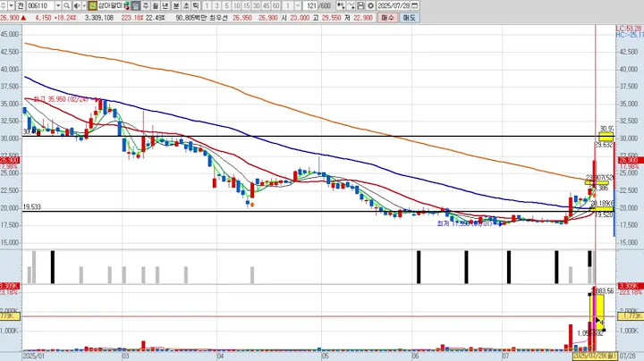Choose the 3 interval button
644x361 pixels.
click(216, 5)
